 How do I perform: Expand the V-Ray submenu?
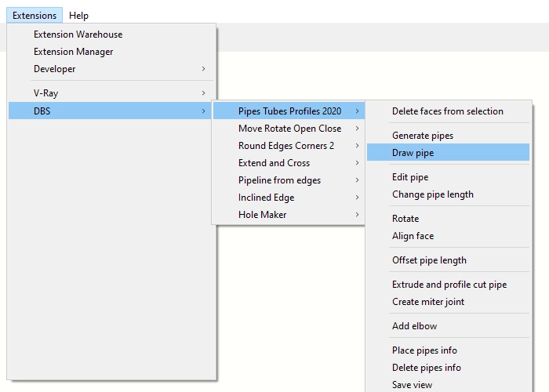(x=110, y=93)
